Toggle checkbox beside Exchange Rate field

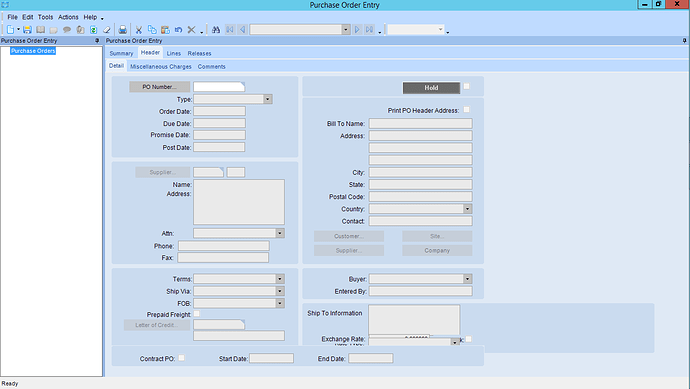click(x=469, y=339)
